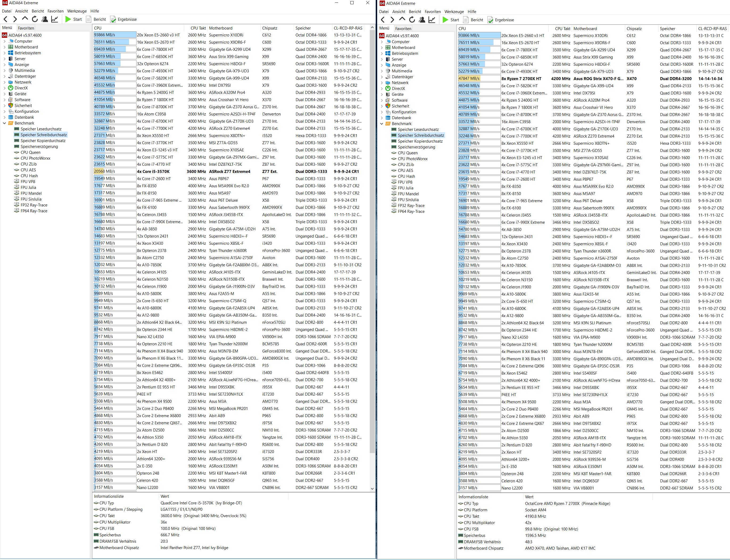Select Speicherverzögerung in the left window tree
Image resolution: width=730 pixels, height=560 pixels.
tap(39, 146)
